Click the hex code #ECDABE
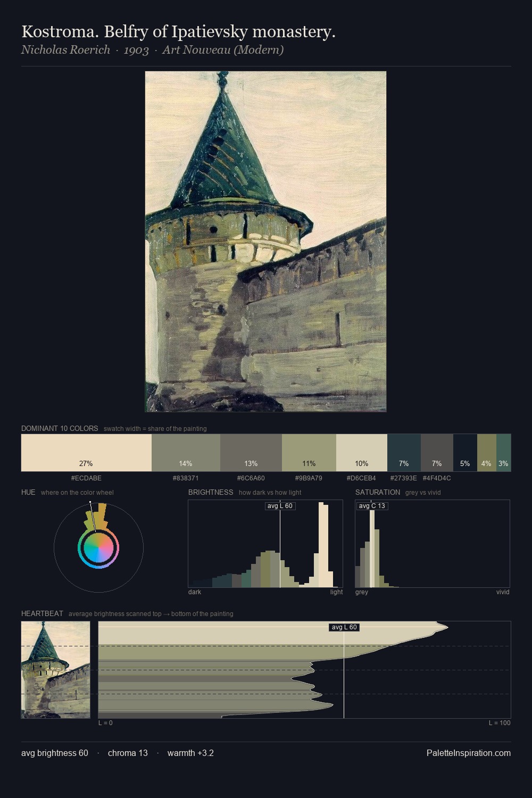532x798 pixels. click(x=86, y=478)
